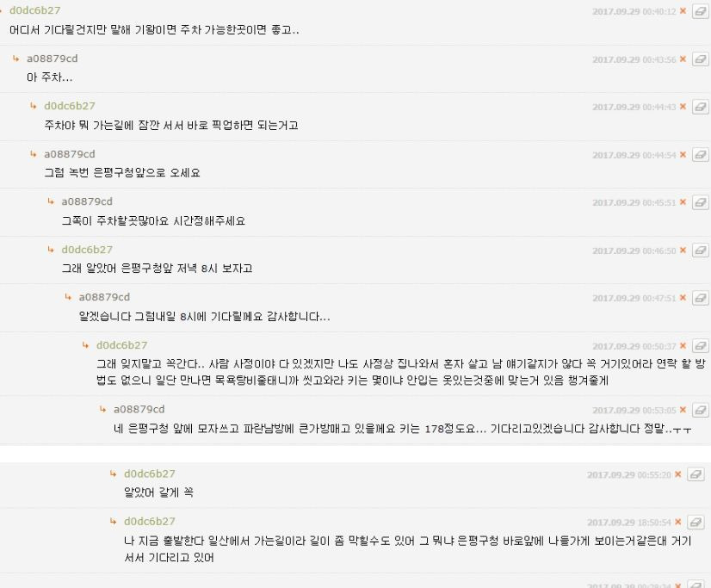Delete the 00:53:05 comment with the X icon
This screenshot has height=588, width=711.
(x=683, y=410)
